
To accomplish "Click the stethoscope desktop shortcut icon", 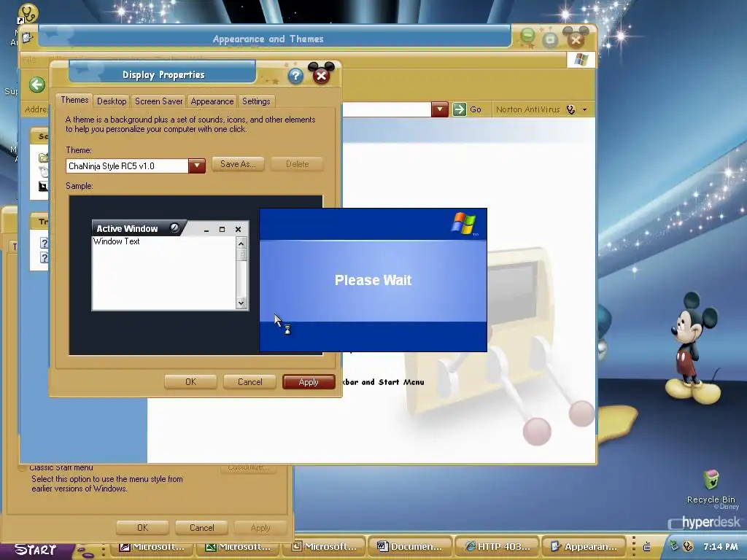I will 28,13.
